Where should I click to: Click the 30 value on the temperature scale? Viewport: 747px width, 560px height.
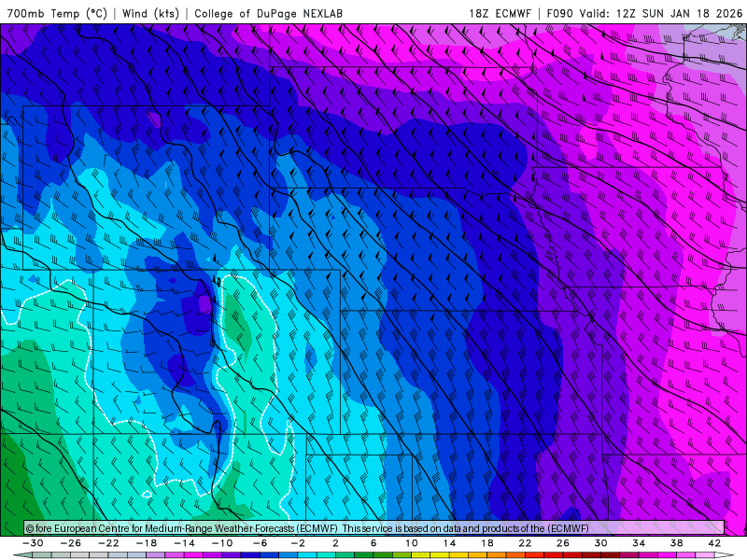coord(600,543)
